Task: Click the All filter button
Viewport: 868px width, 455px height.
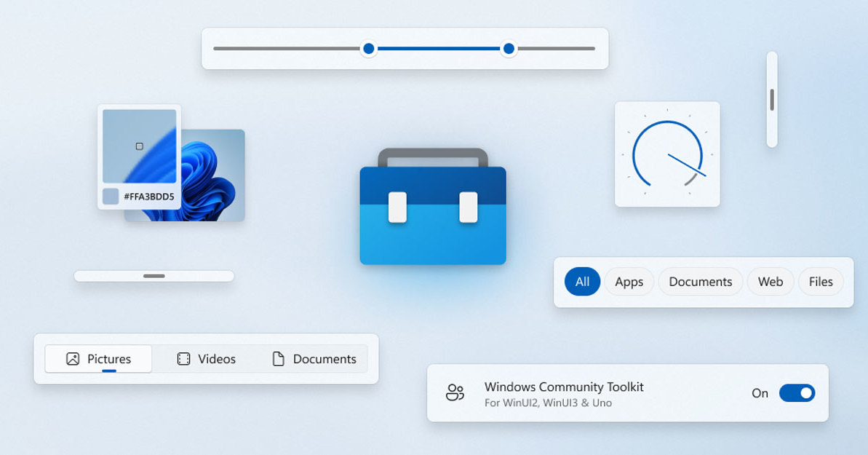Action: click(582, 282)
